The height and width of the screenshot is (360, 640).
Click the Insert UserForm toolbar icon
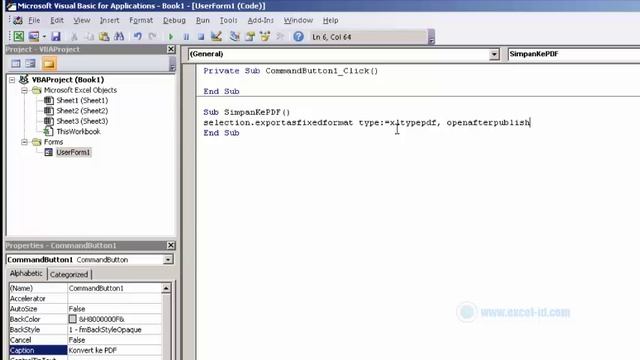click(34, 36)
